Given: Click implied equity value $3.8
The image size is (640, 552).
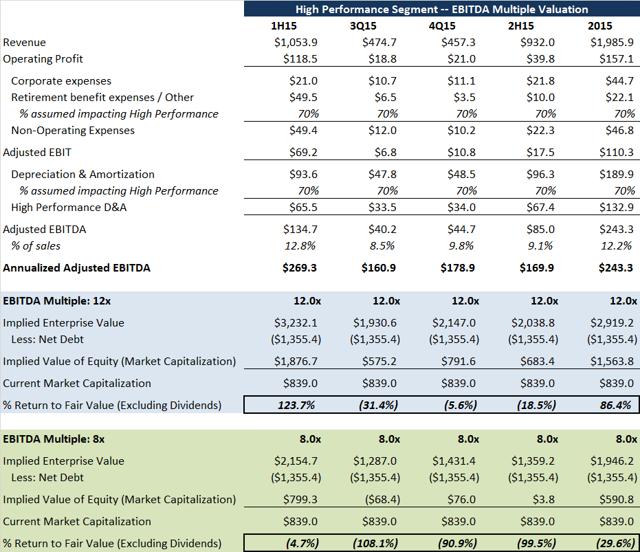Looking at the screenshot, I should (543, 500).
